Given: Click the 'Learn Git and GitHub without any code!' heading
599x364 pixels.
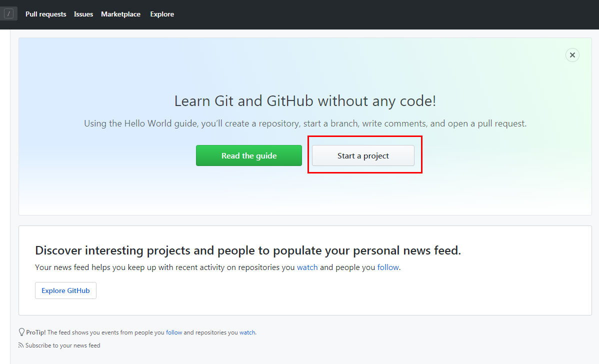Looking at the screenshot, I should pos(305,101).
